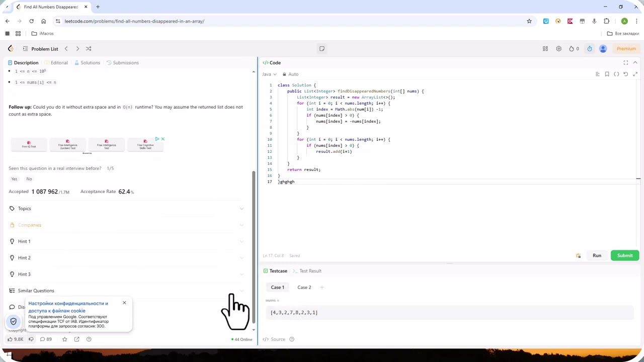
Task: Click the Premium button
Action: coord(626,49)
